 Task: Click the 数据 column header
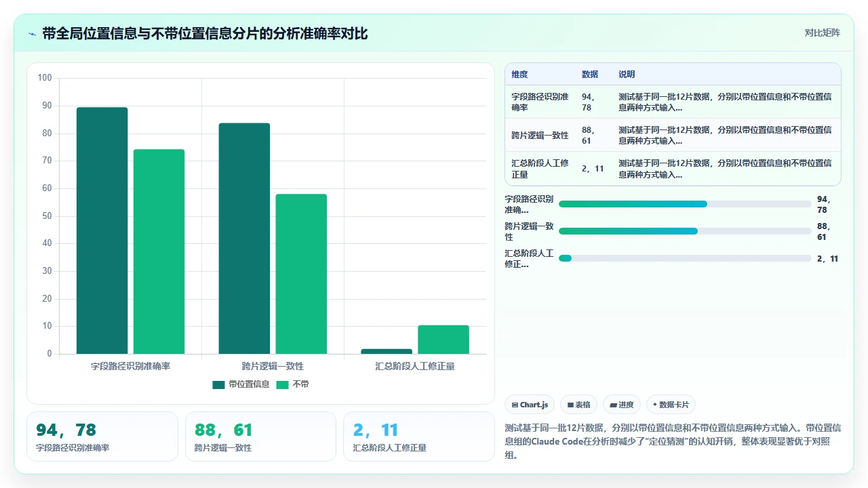[590, 75]
